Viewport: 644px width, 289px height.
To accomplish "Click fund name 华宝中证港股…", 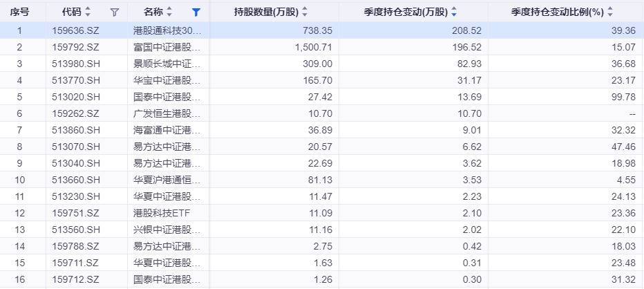I will [x=168, y=81].
